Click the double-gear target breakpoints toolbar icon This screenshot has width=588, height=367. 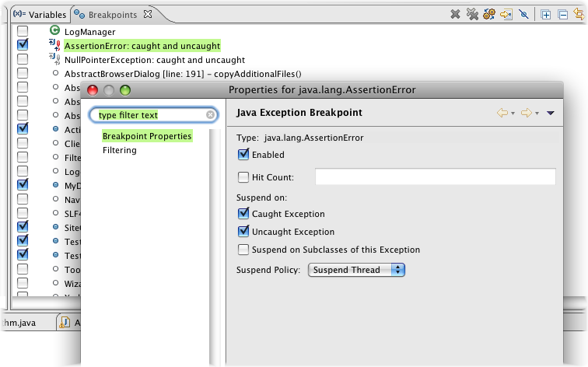coord(489,15)
